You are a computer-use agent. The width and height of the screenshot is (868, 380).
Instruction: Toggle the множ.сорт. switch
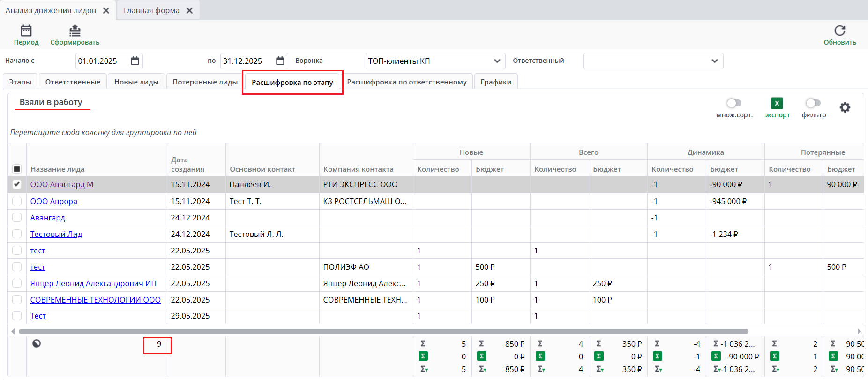coord(734,103)
